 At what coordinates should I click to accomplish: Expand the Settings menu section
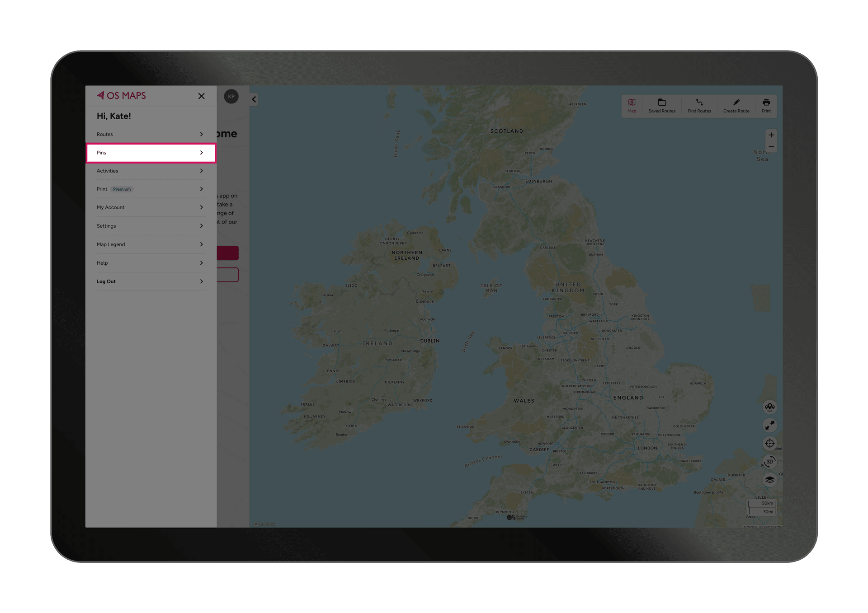(x=150, y=226)
